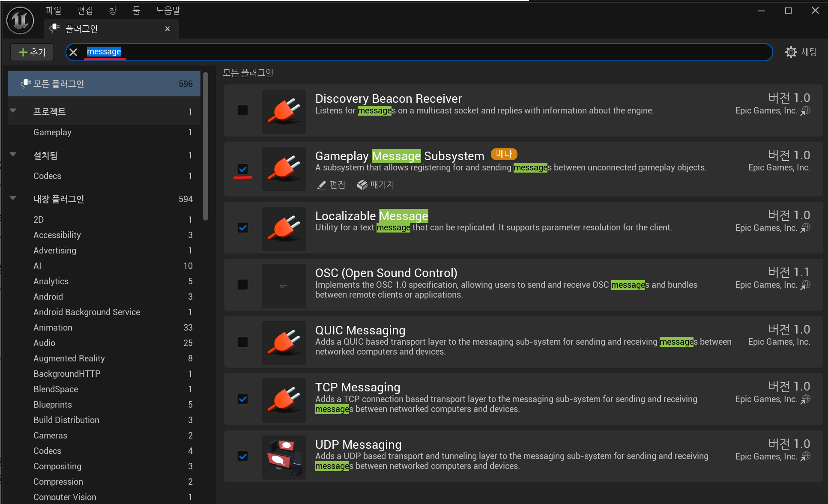The width and height of the screenshot is (828, 504).
Task: Collapse the 내장 플러그인 category arrow
Action: point(13,198)
